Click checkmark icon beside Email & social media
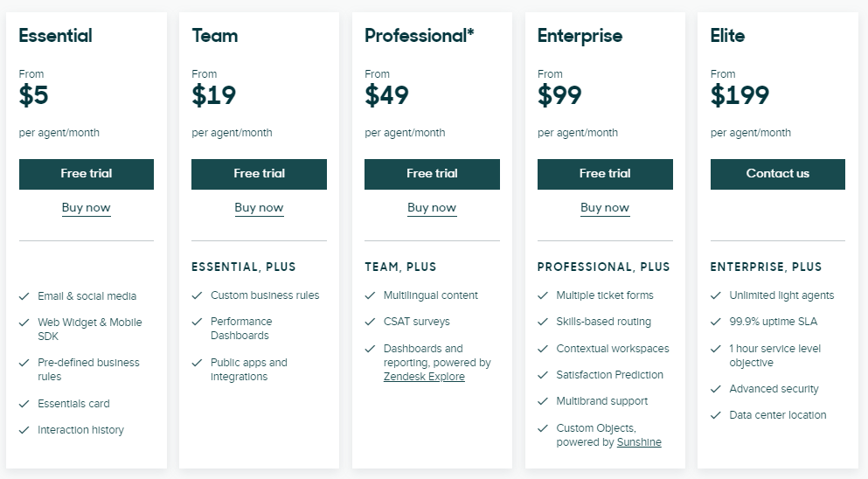 tap(24, 296)
